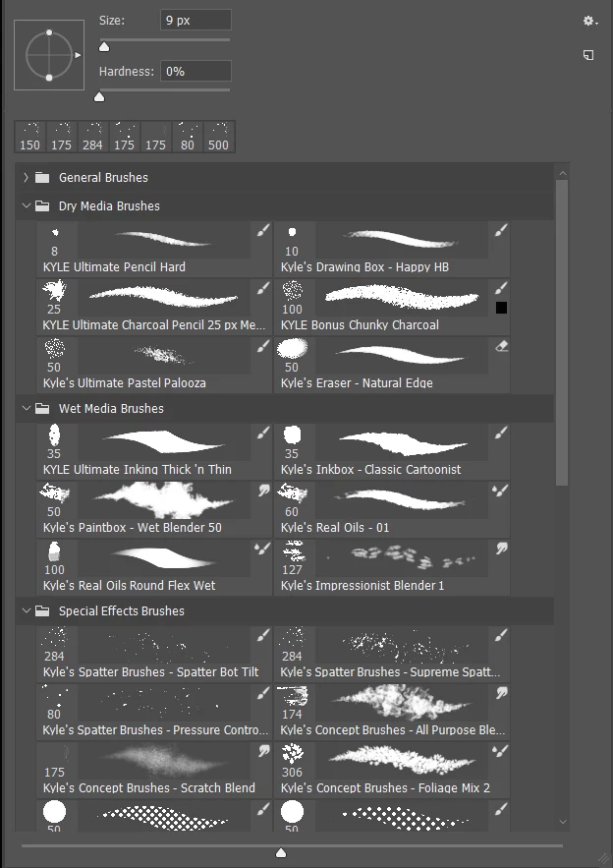
Task: Select the recent brush preset sized 150
Action: pyautogui.click(x=29, y=137)
